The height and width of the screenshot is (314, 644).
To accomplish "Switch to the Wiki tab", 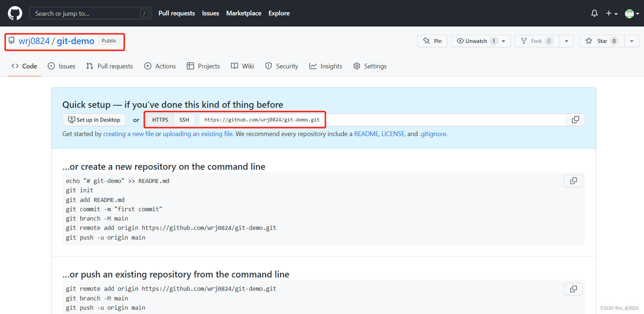I will coord(242,66).
